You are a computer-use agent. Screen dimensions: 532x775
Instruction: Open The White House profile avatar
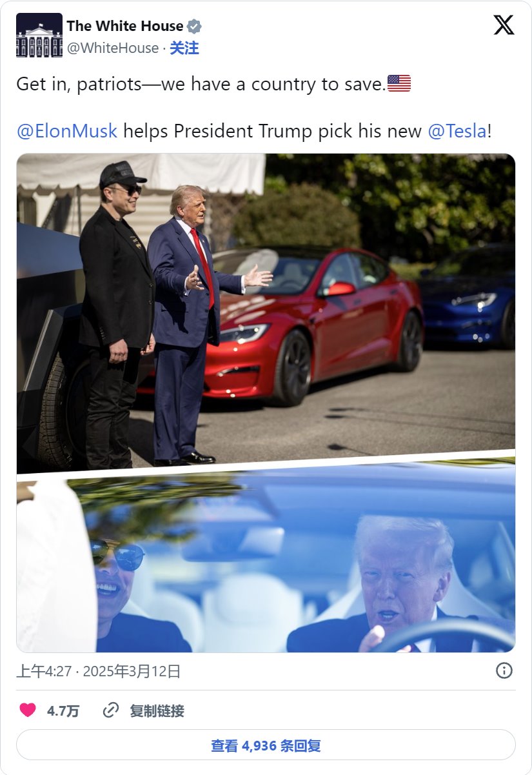(x=39, y=35)
